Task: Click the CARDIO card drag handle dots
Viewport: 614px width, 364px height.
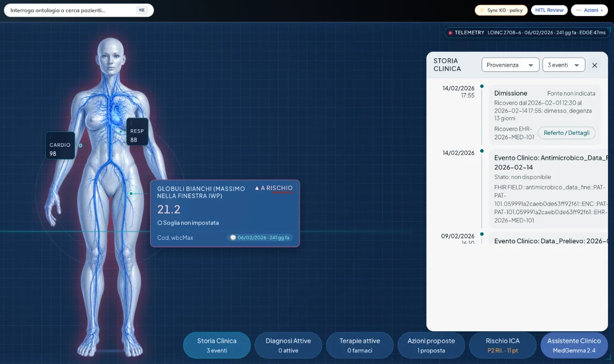Action: [x=50, y=137]
